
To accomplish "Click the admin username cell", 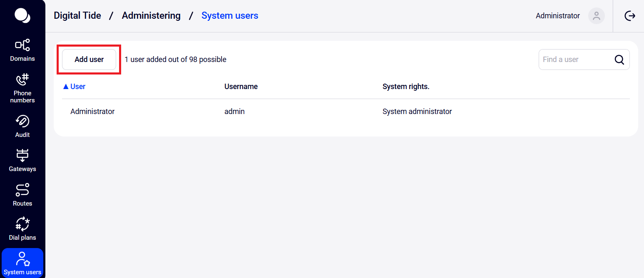I will coord(234,112).
